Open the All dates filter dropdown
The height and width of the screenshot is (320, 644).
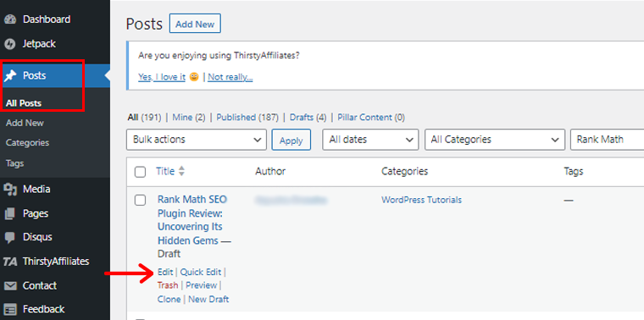pyautogui.click(x=370, y=140)
